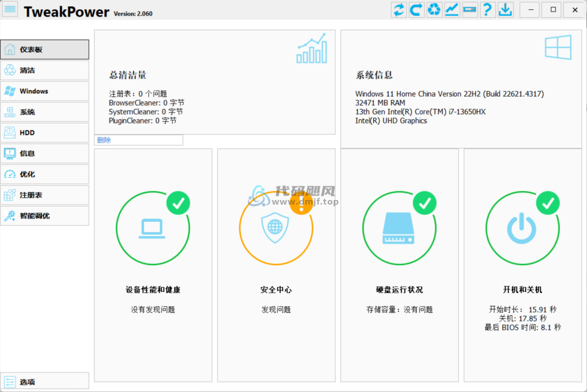Image resolution: width=587 pixels, height=392 pixels.
Task: Select the 开机和关机 title
Action: 523,289
